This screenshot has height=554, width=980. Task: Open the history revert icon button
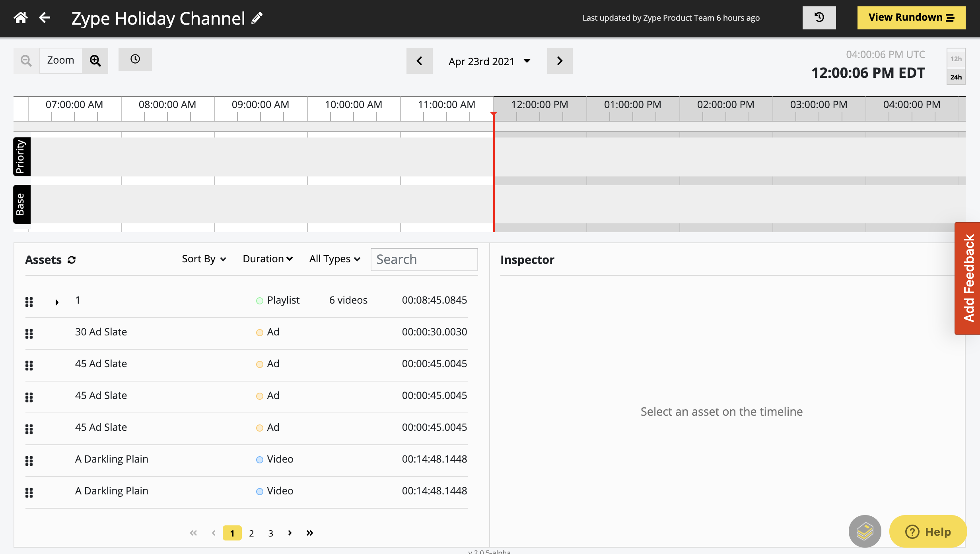click(819, 18)
